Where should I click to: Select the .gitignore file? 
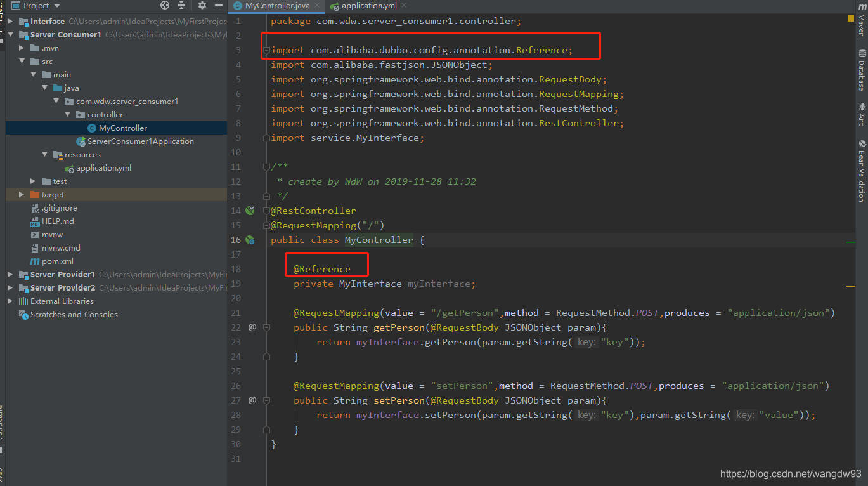pyautogui.click(x=59, y=208)
